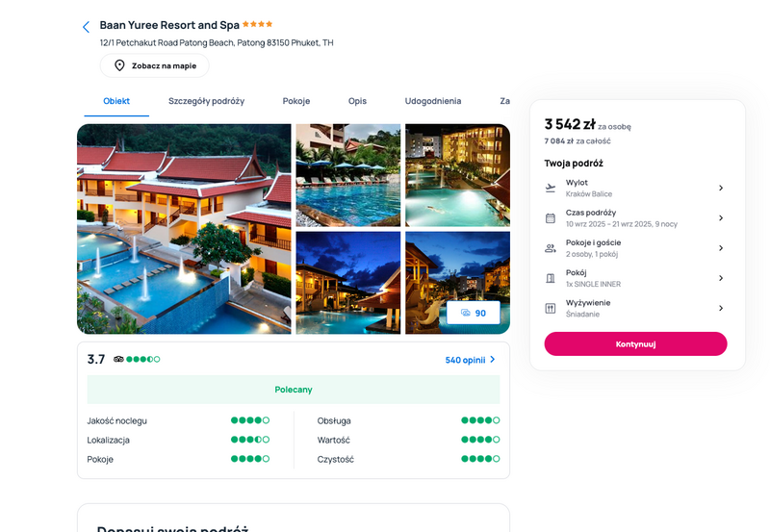Open the main resort fountain photo
770x532 pixels.
[184, 229]
